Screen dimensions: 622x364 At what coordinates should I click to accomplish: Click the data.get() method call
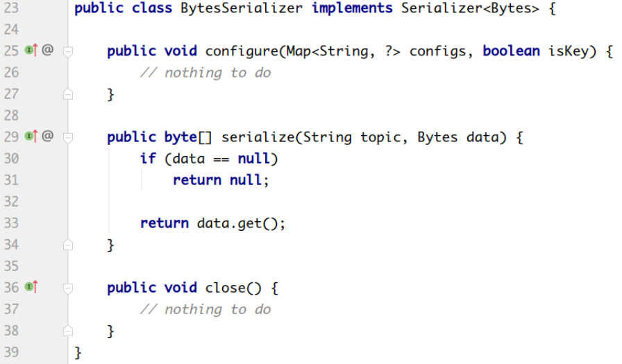tap(241, 223)
